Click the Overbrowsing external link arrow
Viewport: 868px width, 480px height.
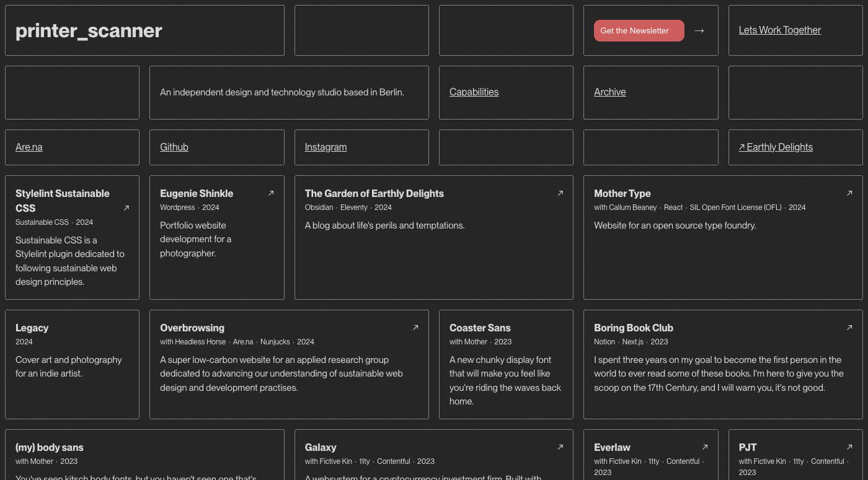pyautogui.click(x=416, y=327)
